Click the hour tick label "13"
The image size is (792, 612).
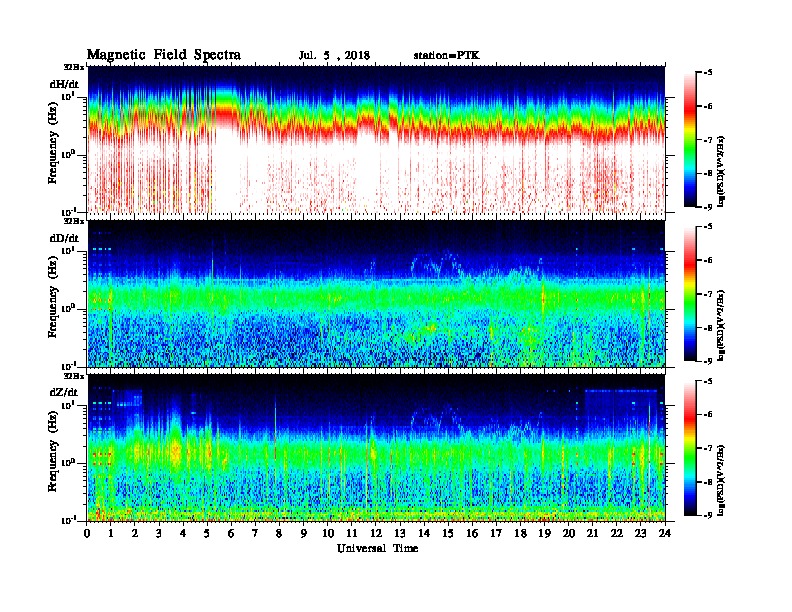click(x=400, y=533)
